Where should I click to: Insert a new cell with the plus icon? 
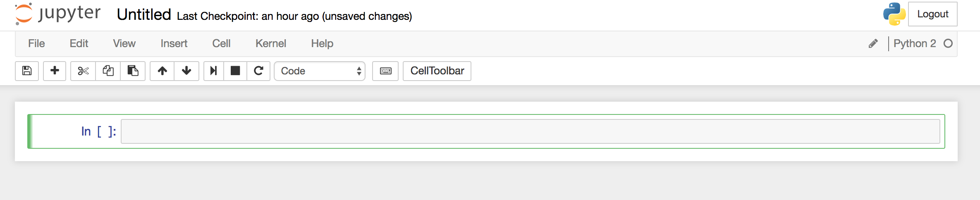click(55, 71)
